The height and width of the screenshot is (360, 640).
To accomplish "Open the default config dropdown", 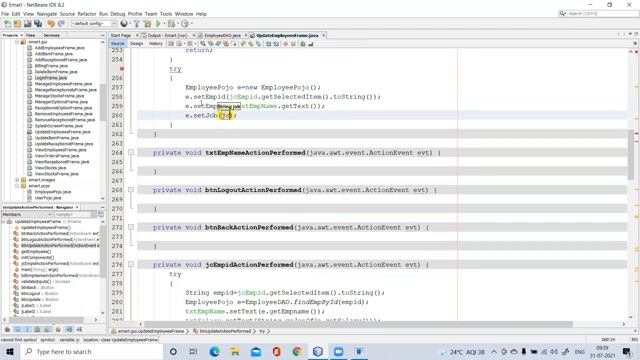I will pos(94,24).
